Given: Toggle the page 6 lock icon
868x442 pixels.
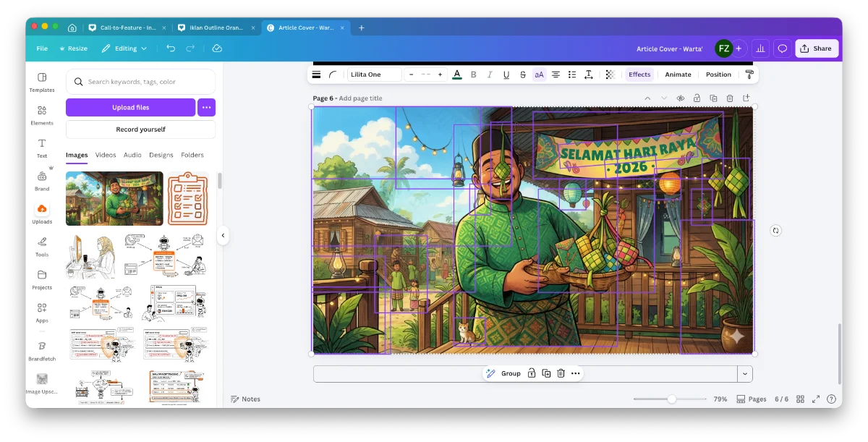Looking at the screenshot, I should pyautogui.click(x=697, y=98).
